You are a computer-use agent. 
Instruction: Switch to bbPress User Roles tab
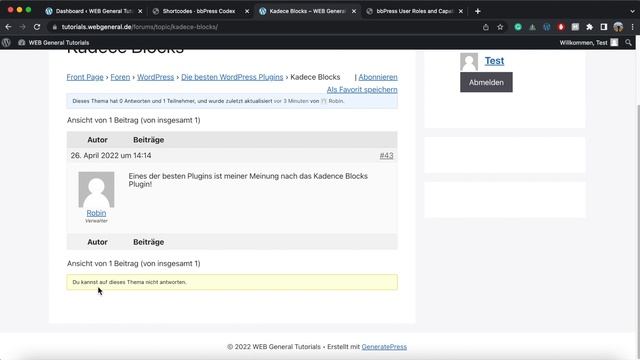point(414,11)
